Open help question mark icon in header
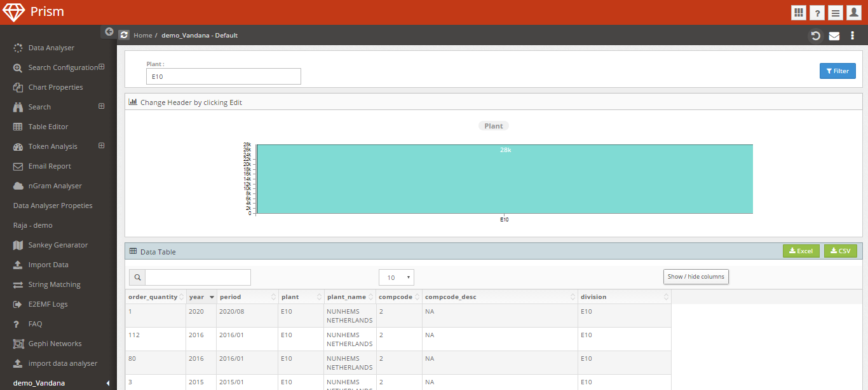Viewport: 868px width, 390px height. pos(817,13)
